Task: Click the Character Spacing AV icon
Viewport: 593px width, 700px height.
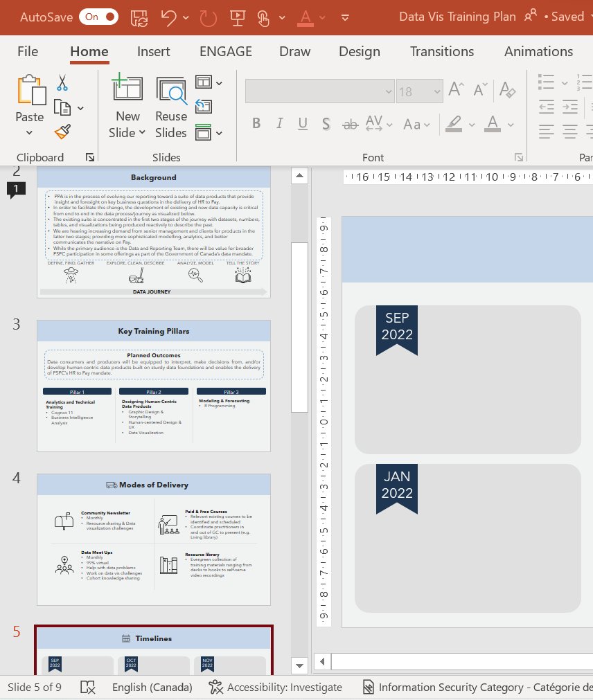Action: (x=374, y=123)
